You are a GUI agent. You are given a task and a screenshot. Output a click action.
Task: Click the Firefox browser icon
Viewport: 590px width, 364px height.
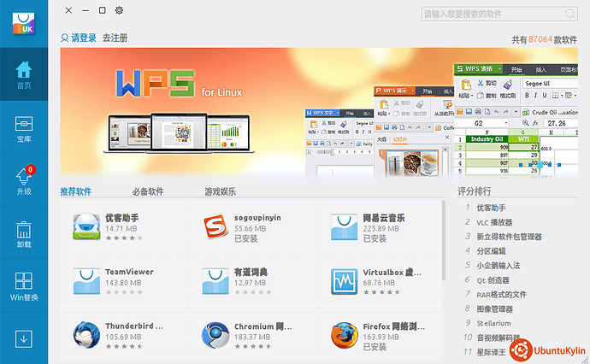pyautogui.click(x=345, y=335)
